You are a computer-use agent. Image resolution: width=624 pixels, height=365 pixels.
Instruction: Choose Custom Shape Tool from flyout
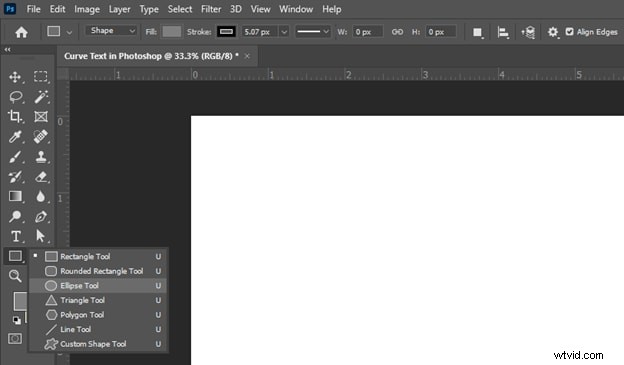tap(98, 344)
